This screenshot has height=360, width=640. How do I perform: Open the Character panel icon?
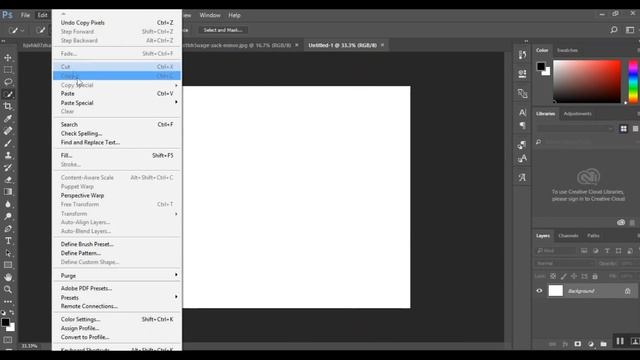tap(522, 112)
